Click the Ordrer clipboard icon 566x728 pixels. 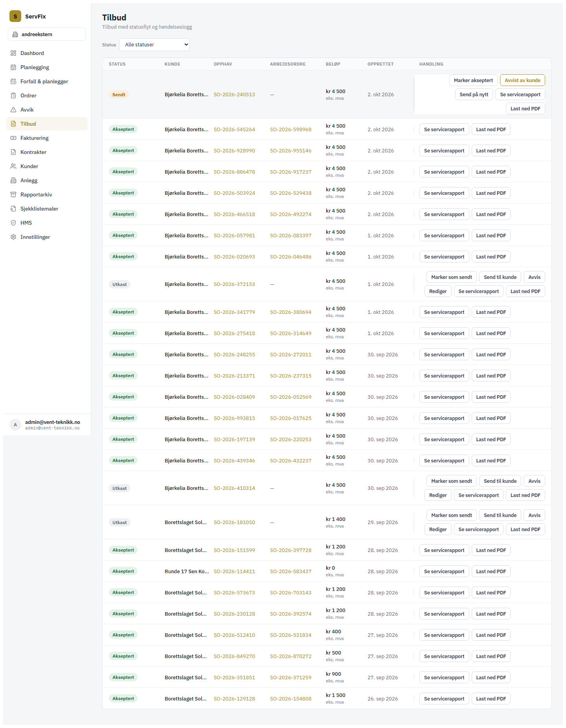(13, 95)
